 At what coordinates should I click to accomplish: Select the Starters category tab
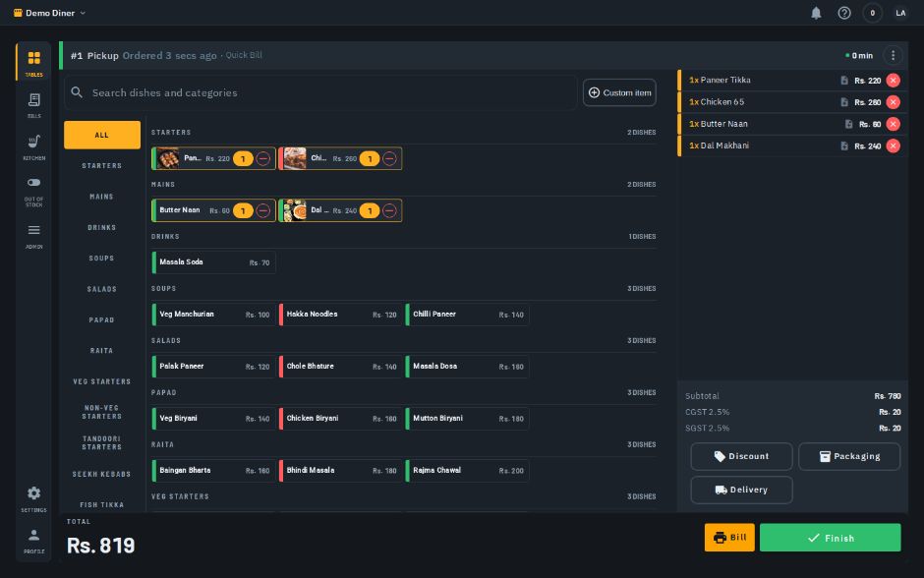[x=102, y=165]
